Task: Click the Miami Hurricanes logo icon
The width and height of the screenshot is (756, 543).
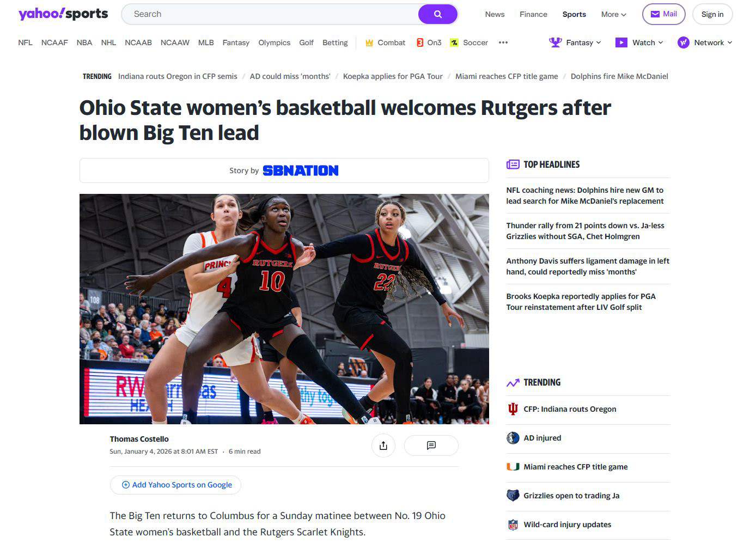Action: click(x=513, y=467)
